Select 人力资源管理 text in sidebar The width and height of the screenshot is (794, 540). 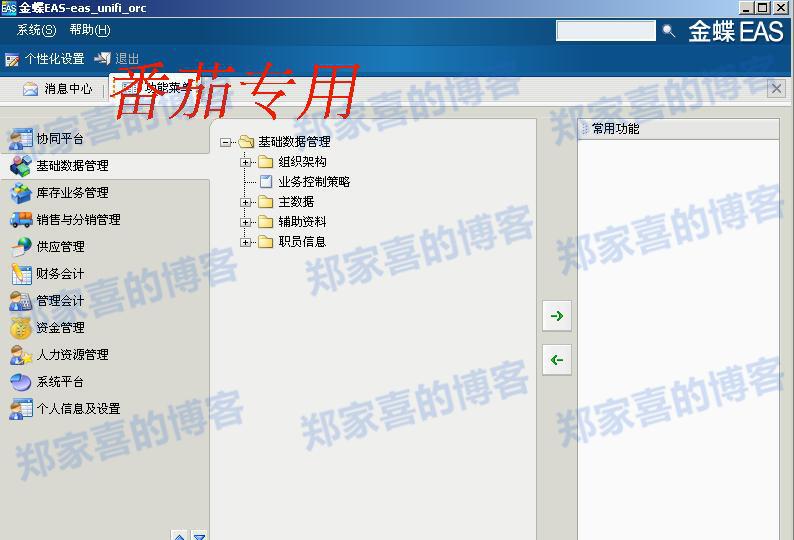[72, 355]
